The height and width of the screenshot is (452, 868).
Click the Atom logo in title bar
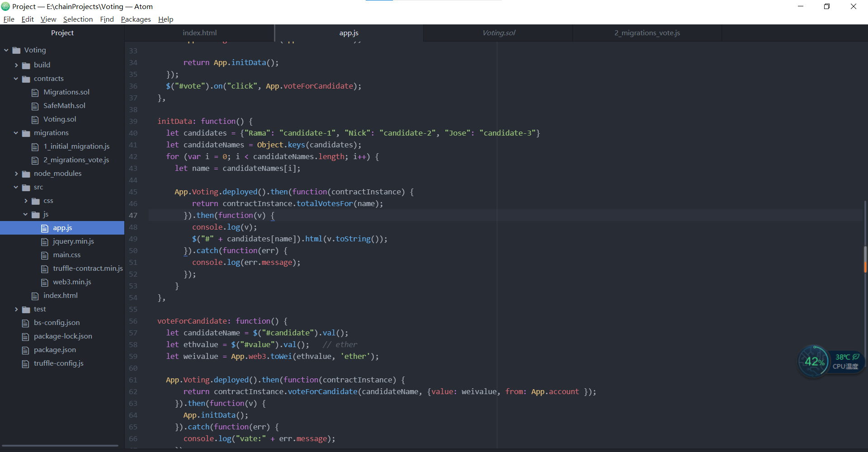[x=5, y=6]
